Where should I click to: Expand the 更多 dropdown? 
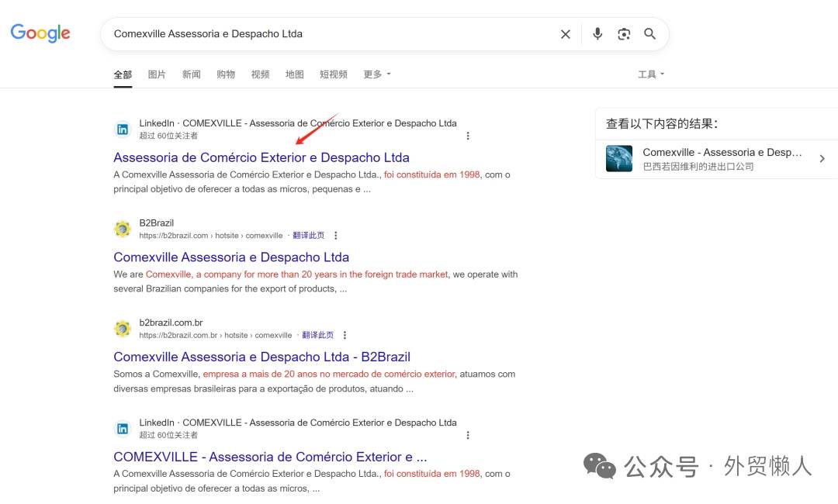click(x=377, y=74)
